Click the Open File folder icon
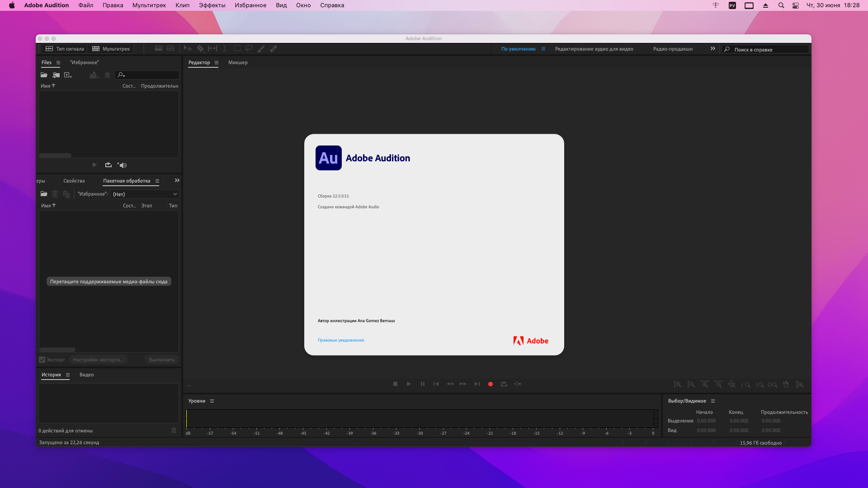 [44, 75]
